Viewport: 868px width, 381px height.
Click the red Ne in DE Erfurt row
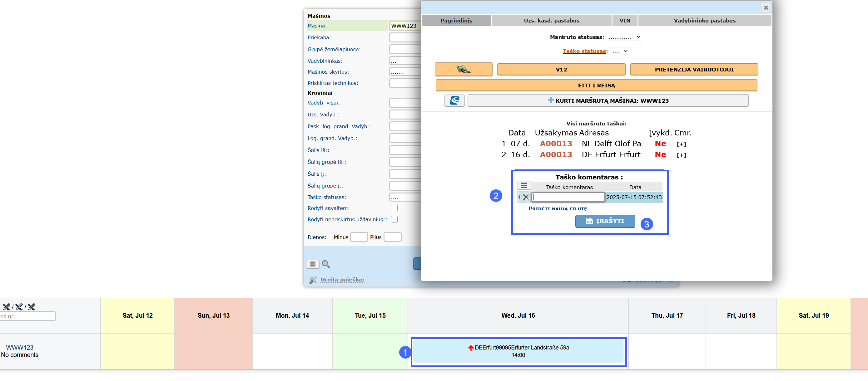(660, 155)
